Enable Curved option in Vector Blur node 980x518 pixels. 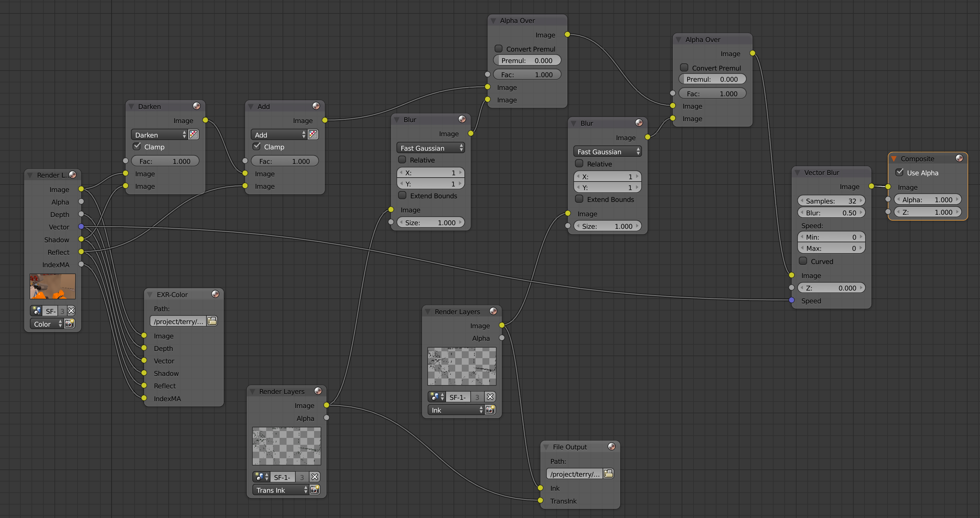coord(803,261)
